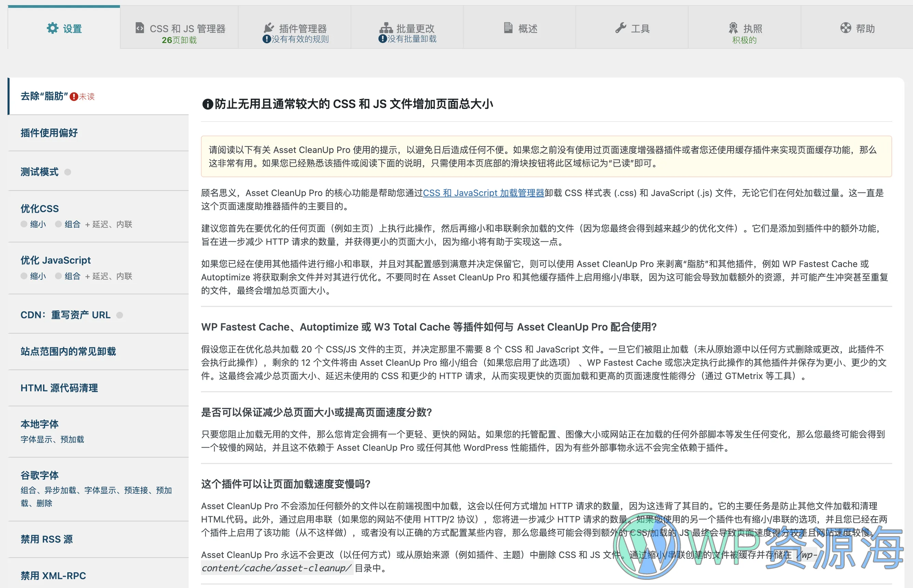Open the 优化 JavaScript section

click(x=98, y=268)
